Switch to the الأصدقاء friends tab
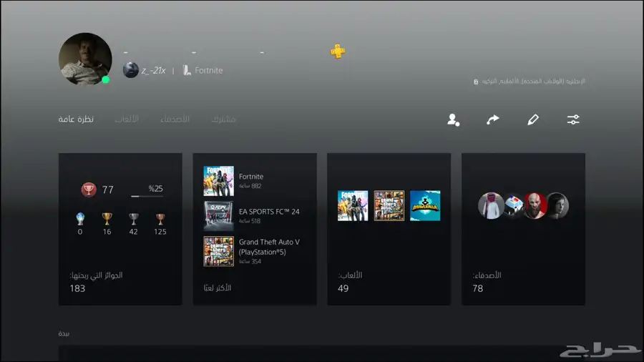The image size is (644, 362). pyautogui.click(x=175, y=119)
